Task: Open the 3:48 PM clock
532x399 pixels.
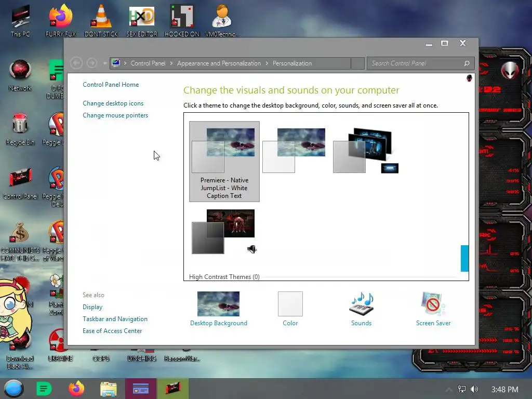Action: [x=505, y=390]
